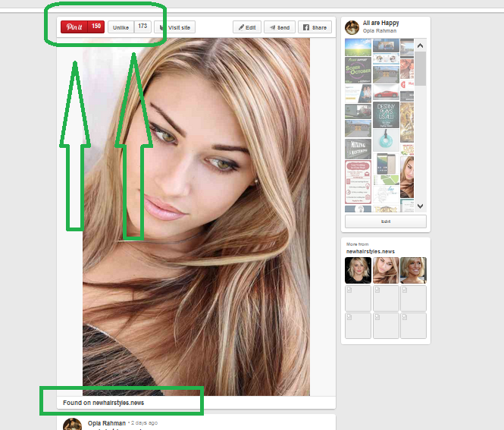Open the Destiny Plays Us All thumbnail
Image resolution: width=504 pixels, height=430 pixels.
386,115
